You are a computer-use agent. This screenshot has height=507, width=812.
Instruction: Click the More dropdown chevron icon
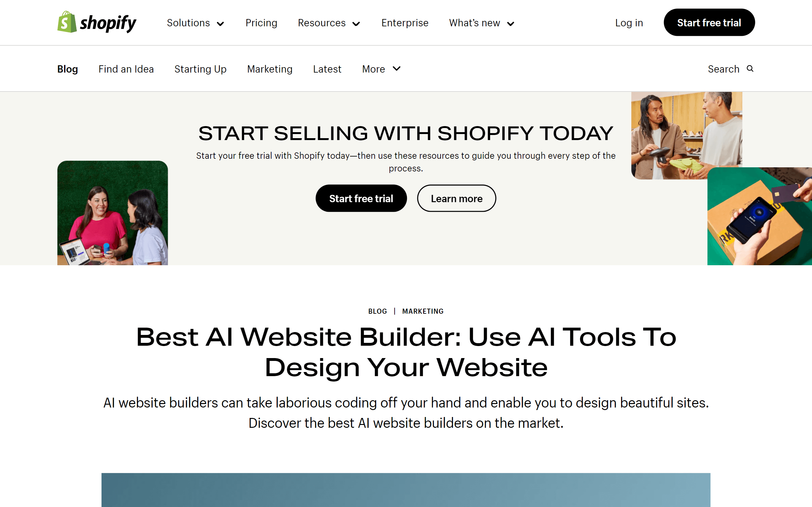click(x=397, y=68)
